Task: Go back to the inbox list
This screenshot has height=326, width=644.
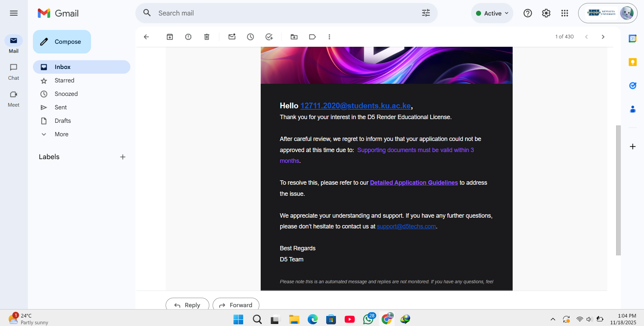Action: coord(146,37)
